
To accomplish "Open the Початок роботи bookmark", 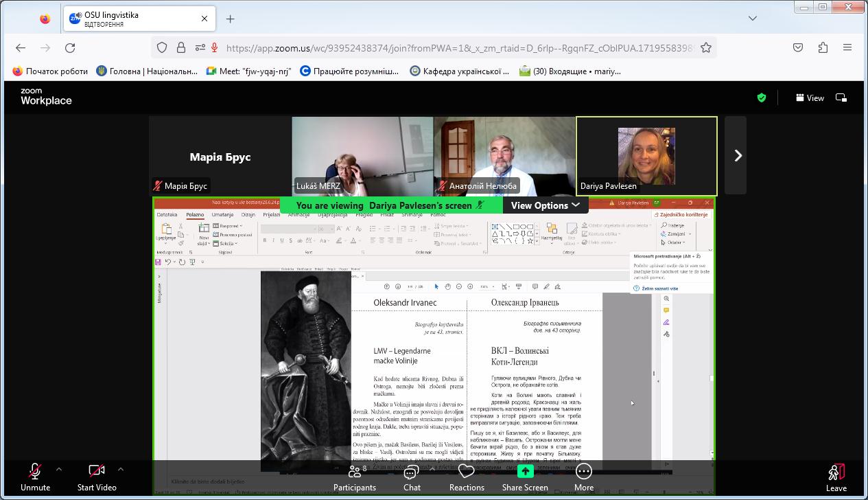I will point(50,71).
